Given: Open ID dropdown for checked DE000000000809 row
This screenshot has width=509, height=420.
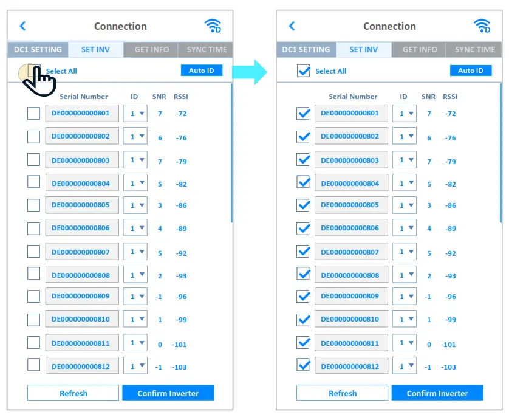Looking at the screenshot, I should 404,297.
